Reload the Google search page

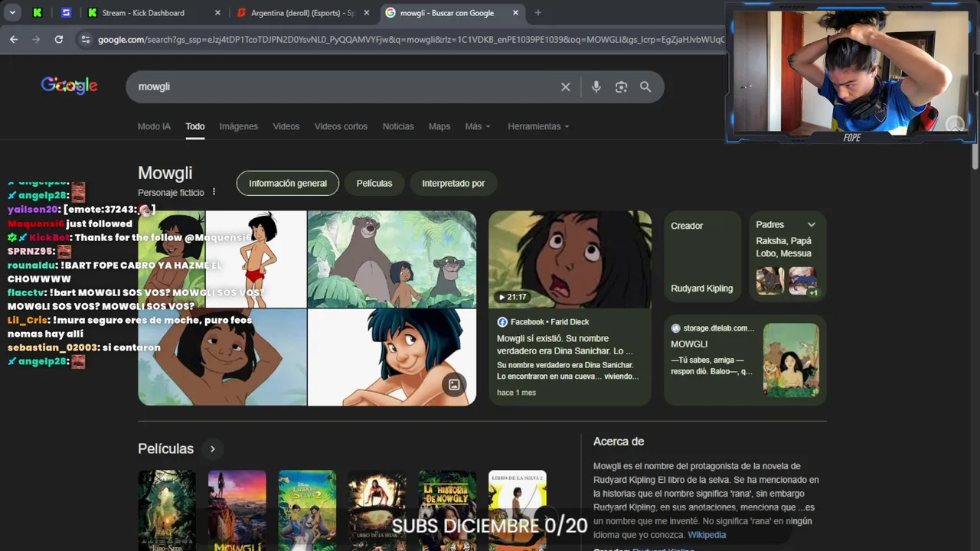point(59,39)
